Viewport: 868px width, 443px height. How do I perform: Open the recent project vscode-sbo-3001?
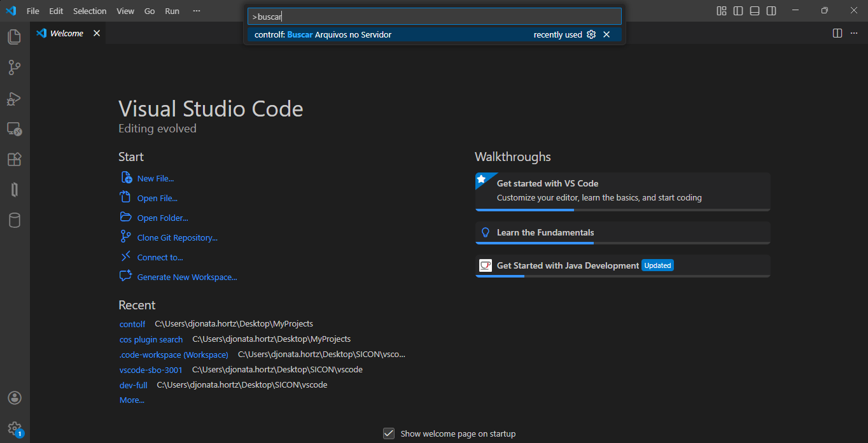point(151,370)
